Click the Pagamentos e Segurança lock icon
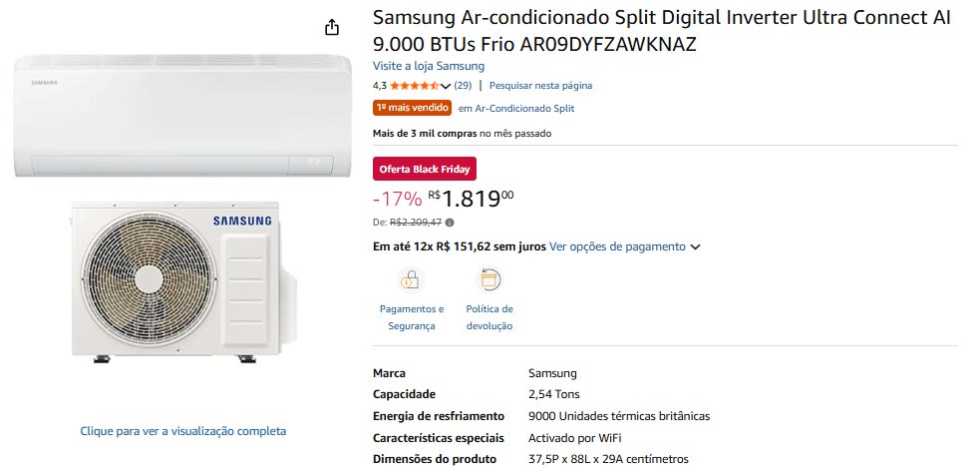980x474 pixels. (x=411, y=279)
